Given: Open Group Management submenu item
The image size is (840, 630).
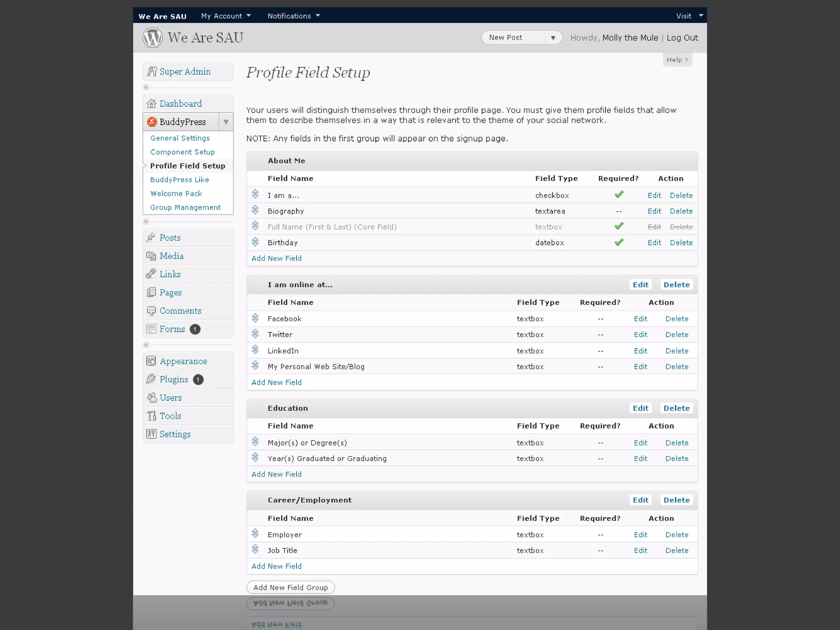Looking at the screenshot, I should pyautogui.click(x=185, y=208).
